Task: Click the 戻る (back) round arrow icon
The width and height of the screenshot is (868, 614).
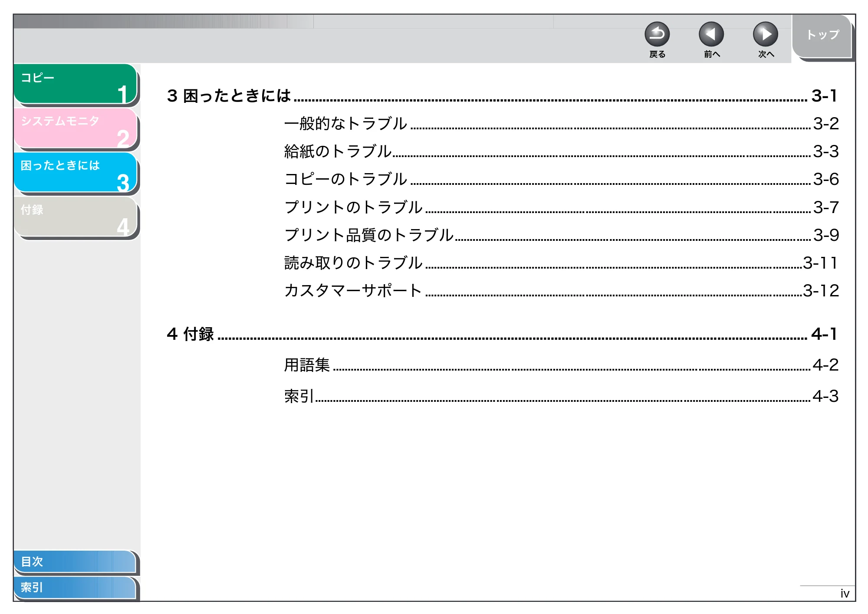Action: pos(657,34)
